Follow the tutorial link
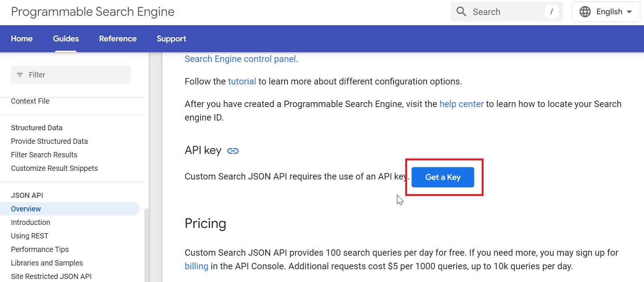 242,81
